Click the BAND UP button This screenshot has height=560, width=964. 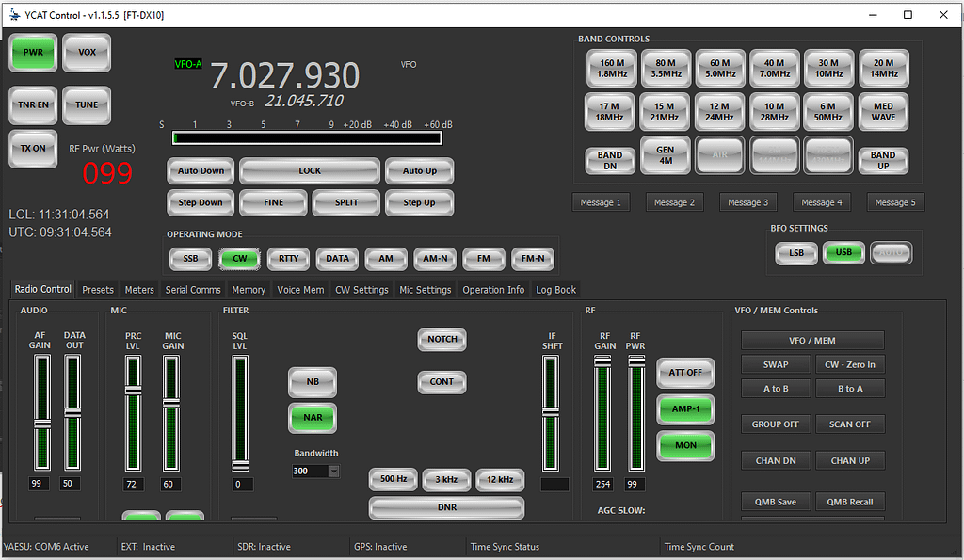click(883, 160)
